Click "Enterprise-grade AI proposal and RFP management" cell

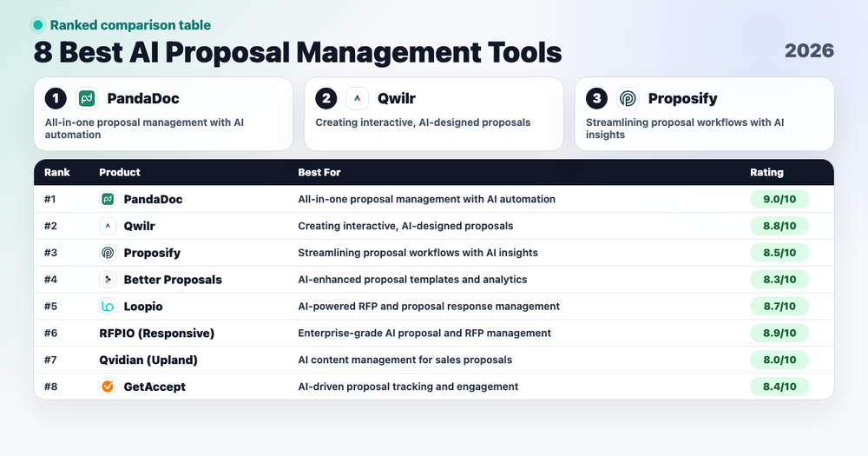pos(424,333)
